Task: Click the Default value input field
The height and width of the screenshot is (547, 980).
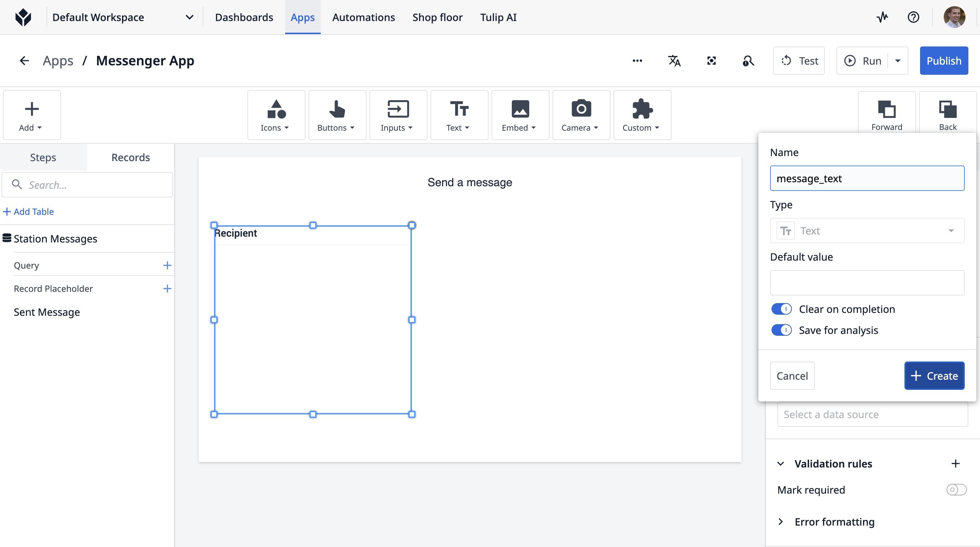Action: 867,283
